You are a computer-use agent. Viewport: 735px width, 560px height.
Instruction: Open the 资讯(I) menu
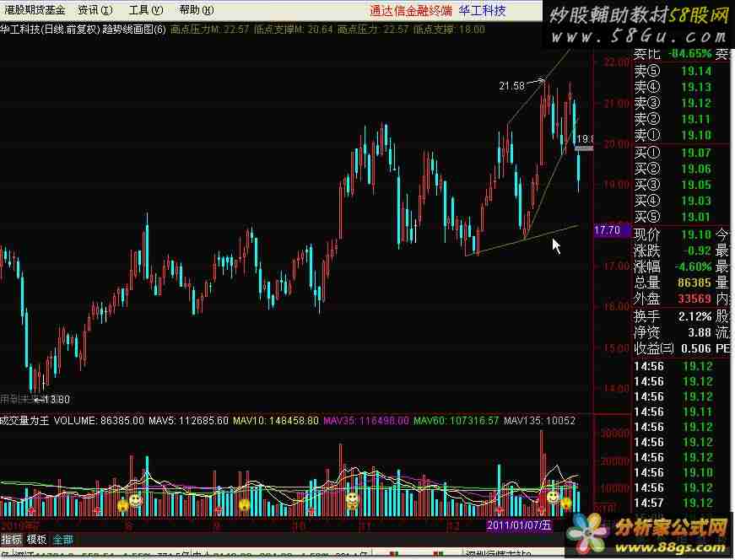[95, 10]
